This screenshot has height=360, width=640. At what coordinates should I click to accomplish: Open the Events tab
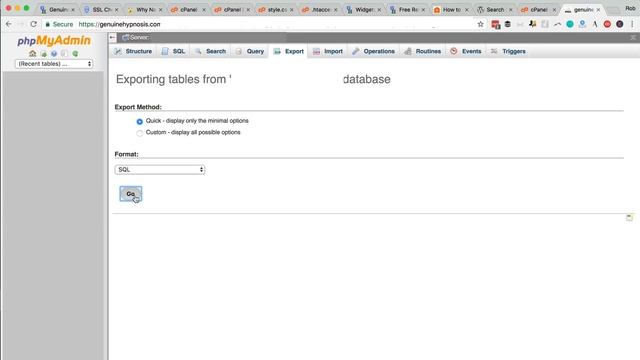click(466, 51)
